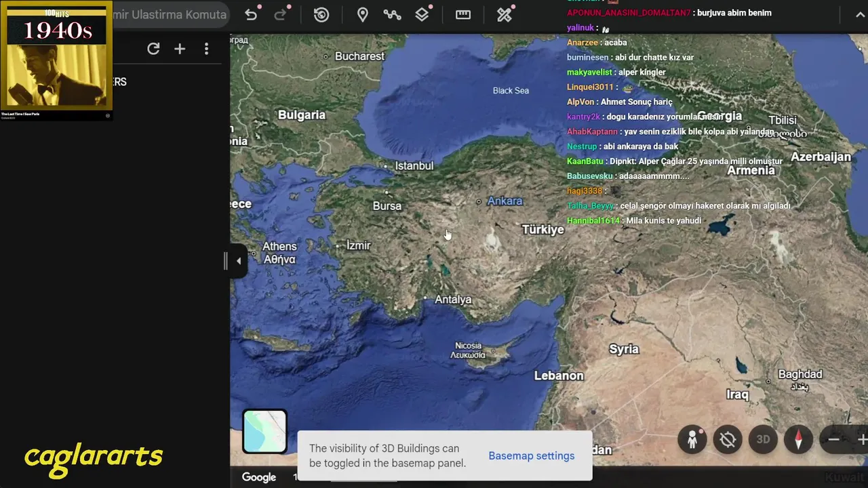Click the redo arrow in toolbar
The width and height of the screenshot is (868, 488).
[280, 14]
